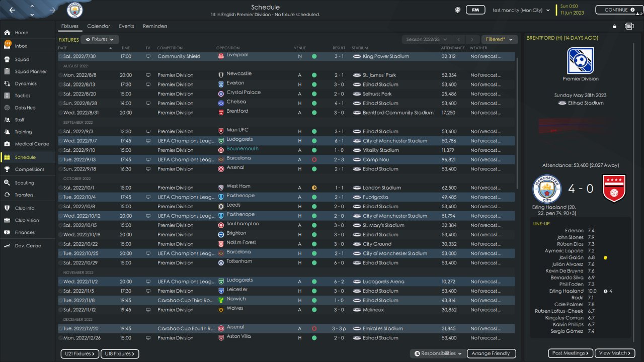This screenshot has width=644, height=362.
Task: Open the Filtered* filter dropdown
Action: click(x=500, y=39)
